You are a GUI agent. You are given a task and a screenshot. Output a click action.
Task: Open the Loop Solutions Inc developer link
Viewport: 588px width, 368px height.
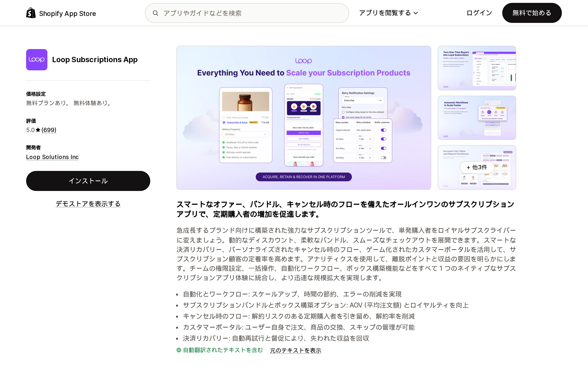point(52,157)
